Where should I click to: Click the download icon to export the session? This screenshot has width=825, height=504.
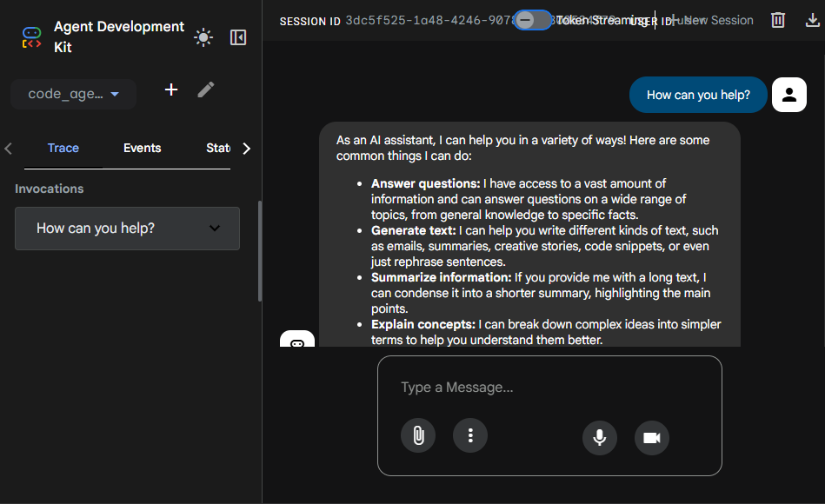point(813,20)
